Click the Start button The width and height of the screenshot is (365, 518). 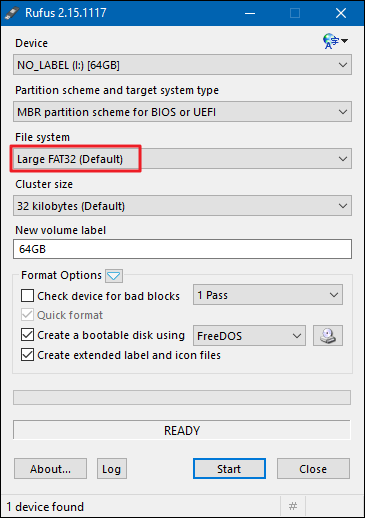pos(229,469)
